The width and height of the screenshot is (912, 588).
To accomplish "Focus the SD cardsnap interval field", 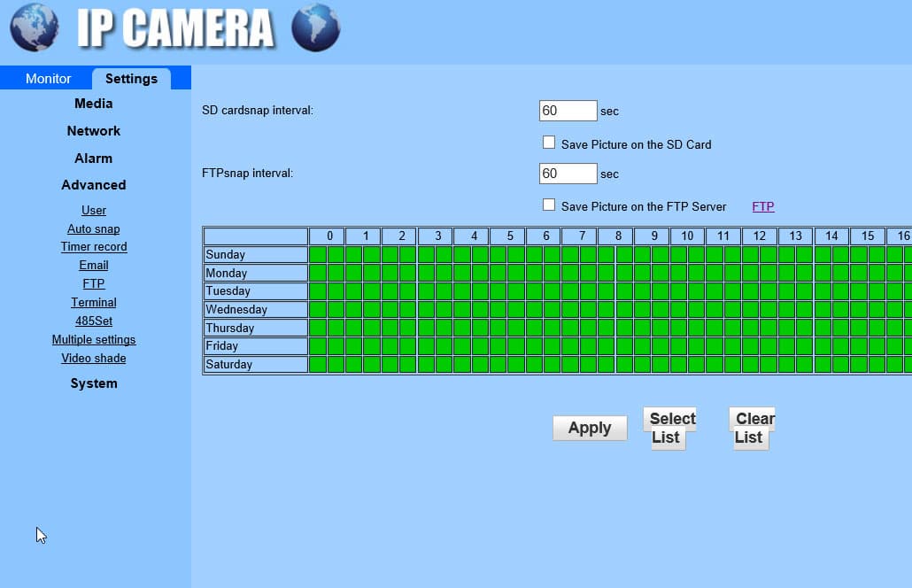I will (x=568, y=111).
